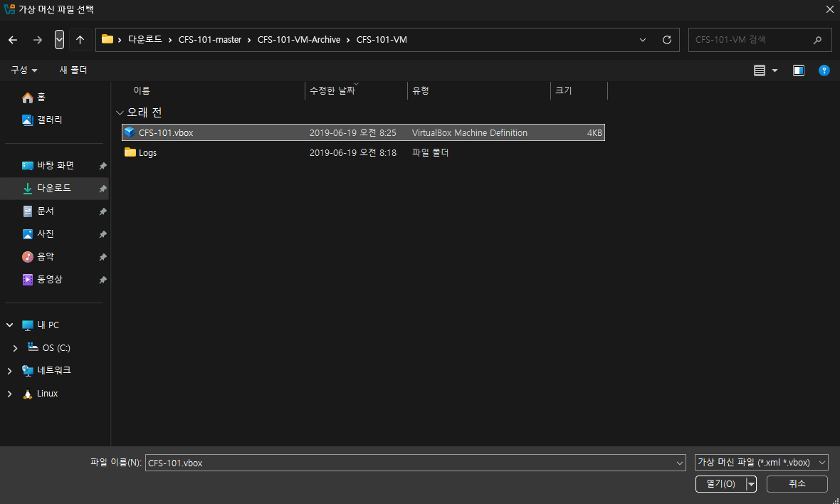The height and width of the screenshot is (504, 840).
Task: Expand the OS (C:) drive tree node
Action: pyautogui.click(x=16, y=348)
